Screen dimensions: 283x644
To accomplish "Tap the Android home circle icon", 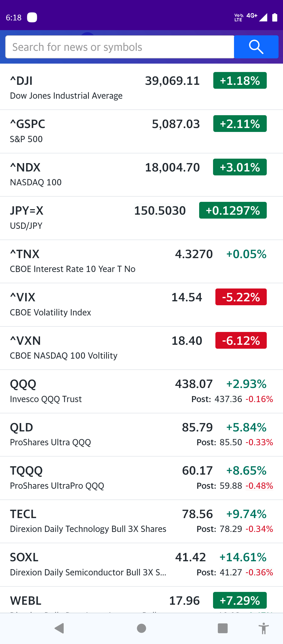I will pos(141,628).
